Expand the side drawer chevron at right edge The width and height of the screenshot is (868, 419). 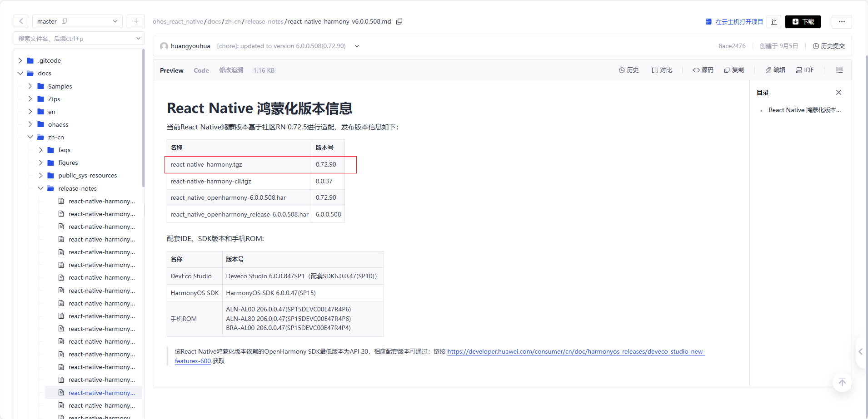(860, 352)
